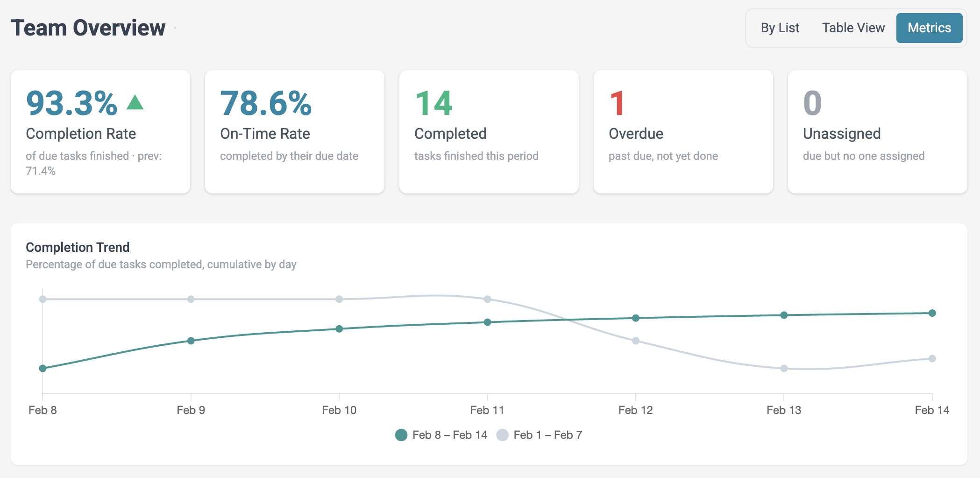Click the Feb 13 point on teal trend line
This screenshot has width=980, height=478.
coord(783,315)
